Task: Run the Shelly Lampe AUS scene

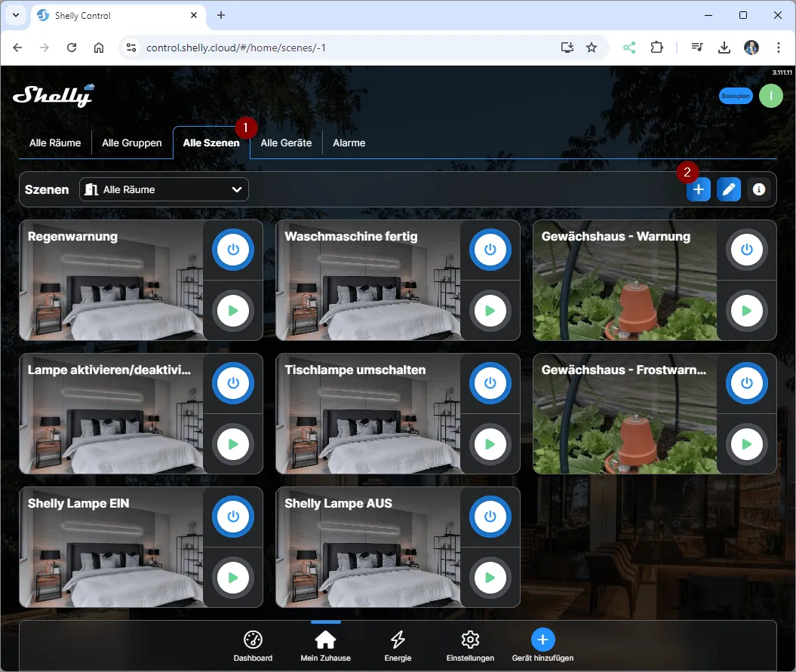Action: [490, 578]
